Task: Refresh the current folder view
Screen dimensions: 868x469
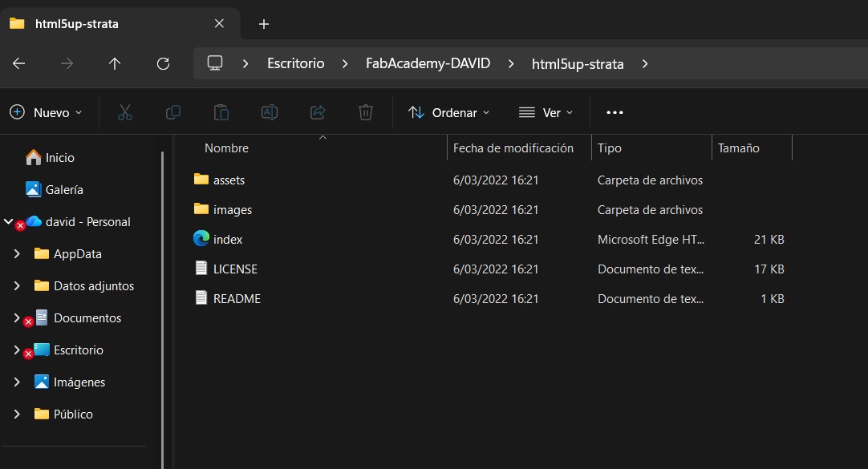Action: (163, 63)
